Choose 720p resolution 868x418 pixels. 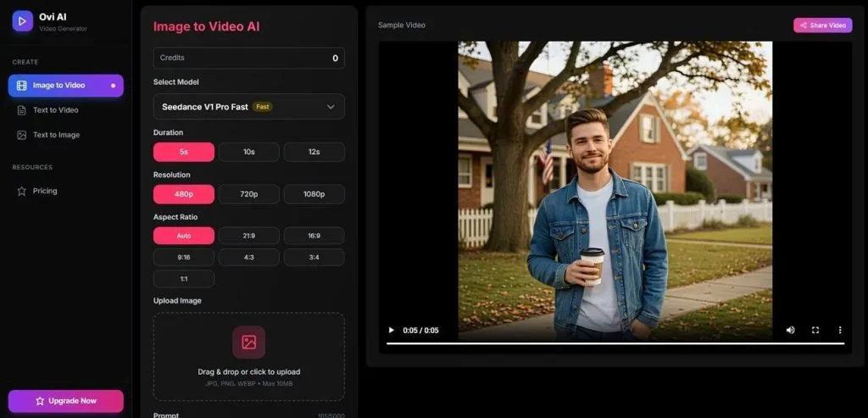point(249,194)
